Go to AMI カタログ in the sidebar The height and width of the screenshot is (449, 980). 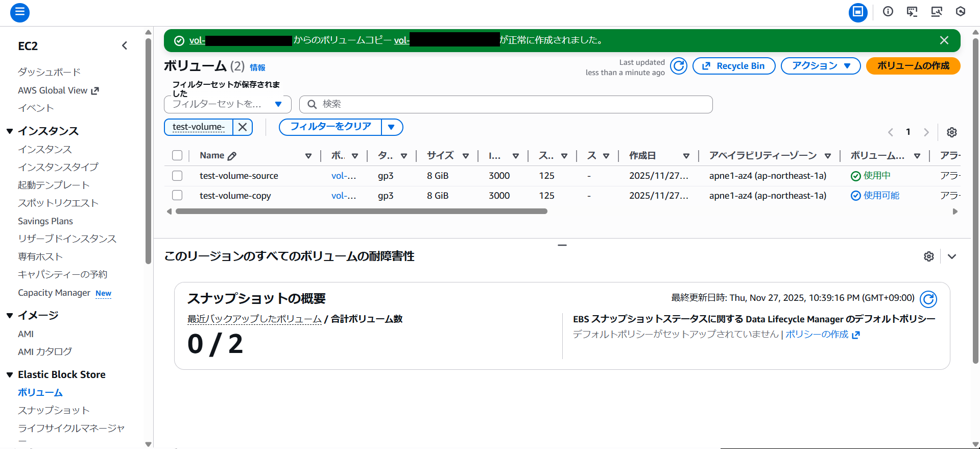[x=45, y=351]
